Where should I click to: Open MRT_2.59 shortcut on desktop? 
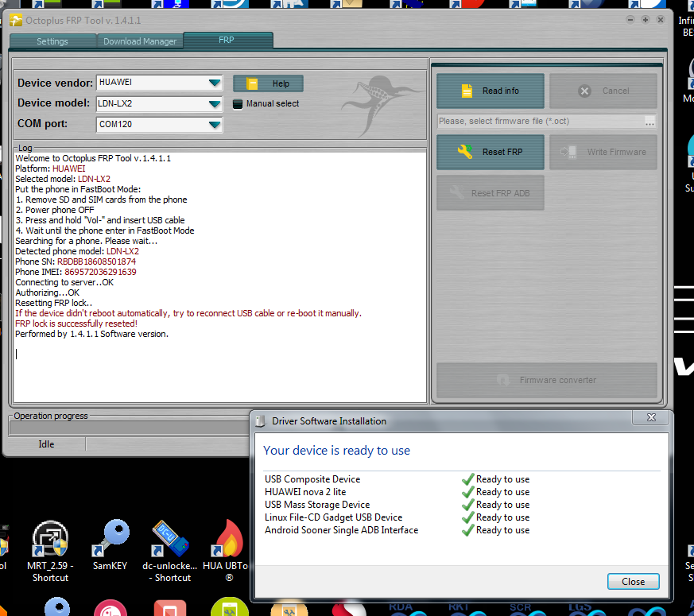coord(50,552)
